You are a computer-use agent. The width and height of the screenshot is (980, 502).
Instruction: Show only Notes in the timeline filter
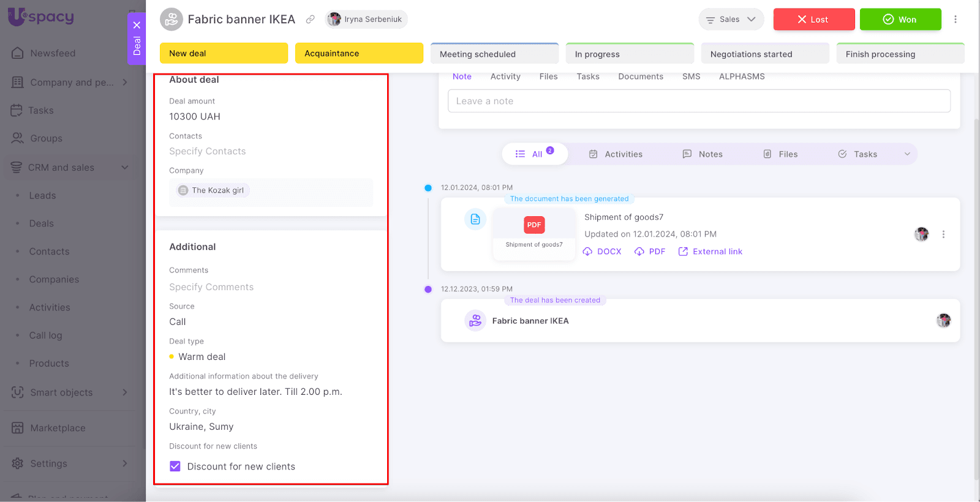[703, 154]
